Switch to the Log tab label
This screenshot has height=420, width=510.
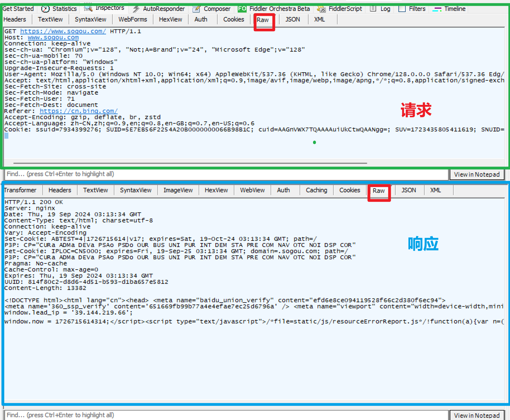pyautogui.click(x=385, y=9)
